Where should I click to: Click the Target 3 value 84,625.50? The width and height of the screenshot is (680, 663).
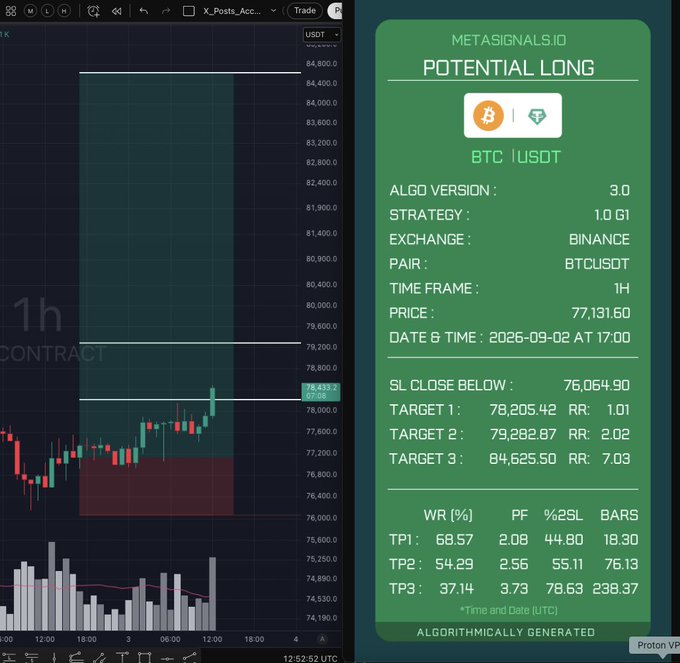(x=523, y=459)
